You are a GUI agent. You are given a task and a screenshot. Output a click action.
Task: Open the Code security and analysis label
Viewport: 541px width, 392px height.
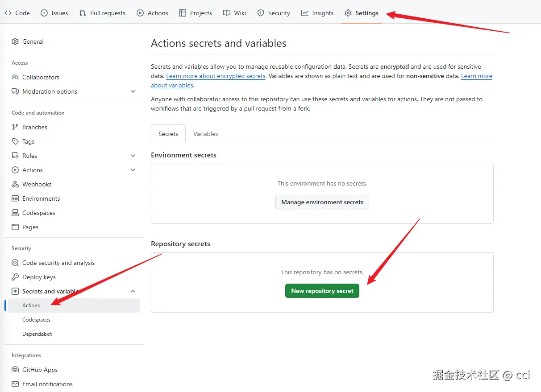[x=58, y=263]
